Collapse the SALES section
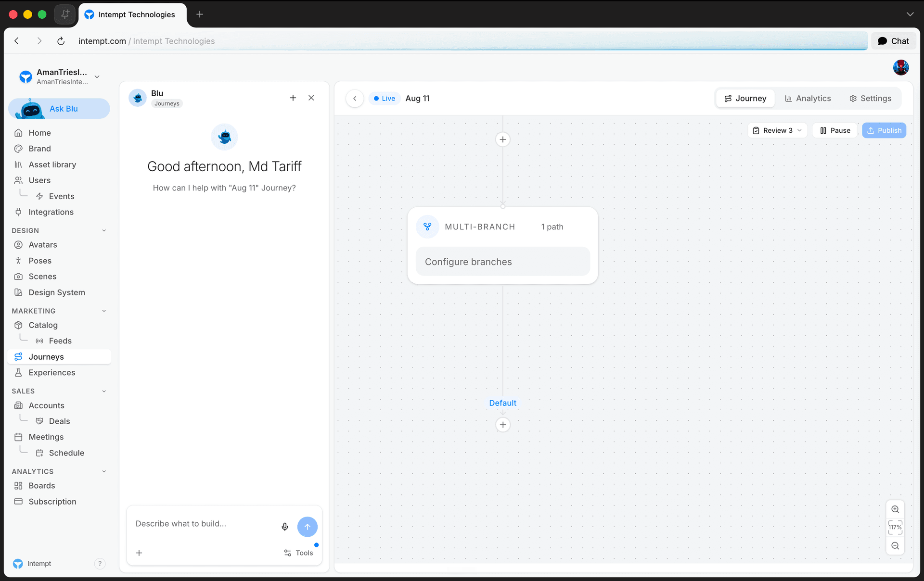This screenshot has width=924, height=581. click(x=104, y=391)
